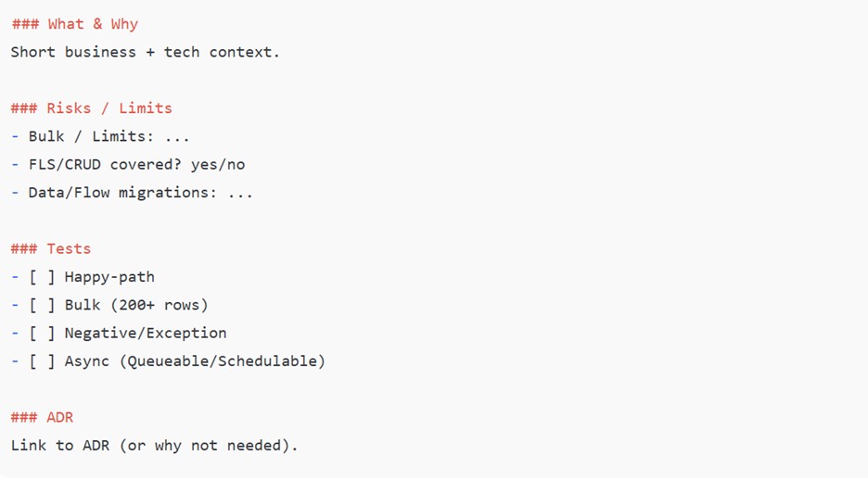Click the FLS/CRUD covered line
Image resolution: width=868 pixels, height=480 pixels.
128,165
